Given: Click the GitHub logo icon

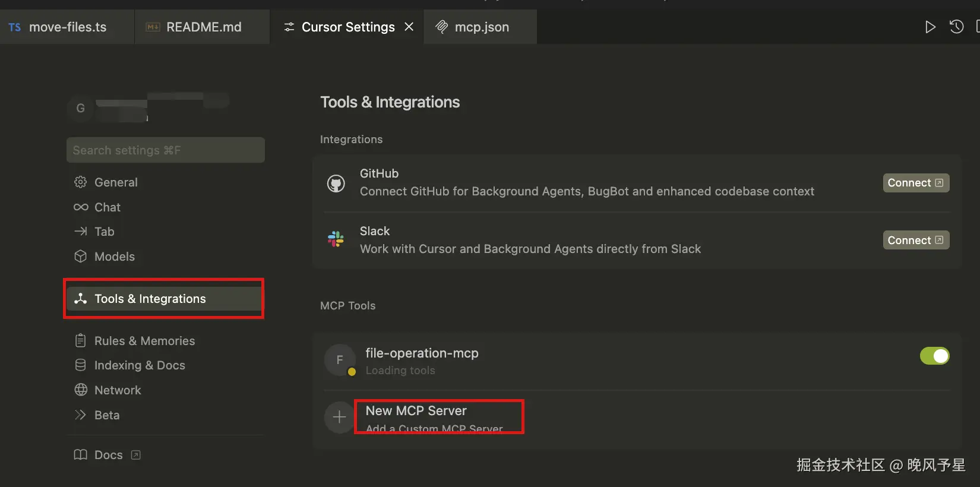Looking at the screenshot, I should click(336, 184).
